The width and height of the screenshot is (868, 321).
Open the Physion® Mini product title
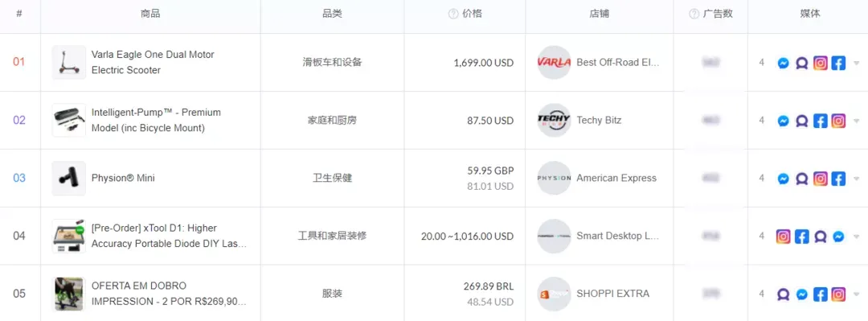(123, 178)
